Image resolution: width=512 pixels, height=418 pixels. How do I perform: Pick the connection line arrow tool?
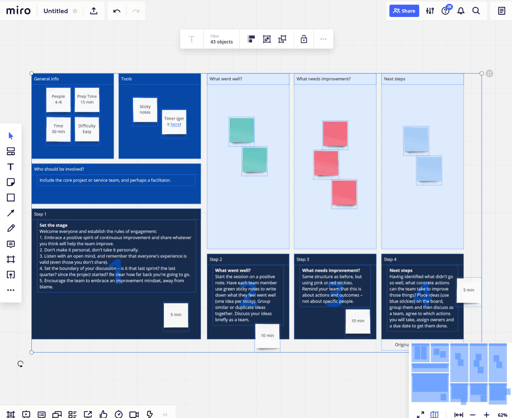[x=11, y=213]
